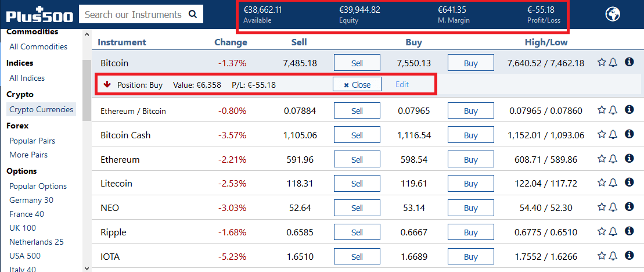Open Popular Pairs under Forex
The width and height of the screenshot is (644, 272).
32,141
